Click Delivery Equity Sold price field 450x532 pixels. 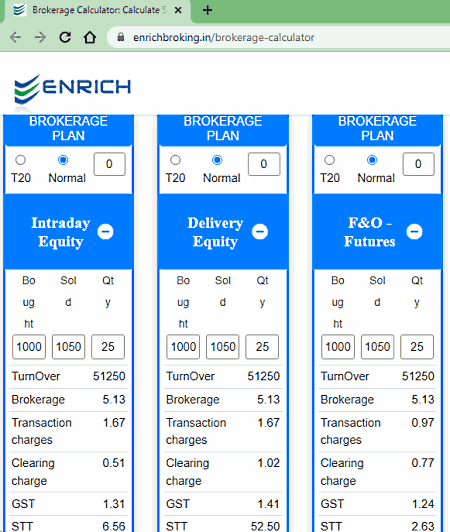(223, 347)
